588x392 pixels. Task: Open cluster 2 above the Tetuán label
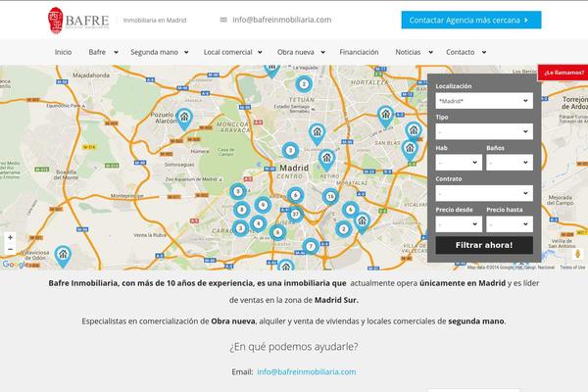point(304,84)
